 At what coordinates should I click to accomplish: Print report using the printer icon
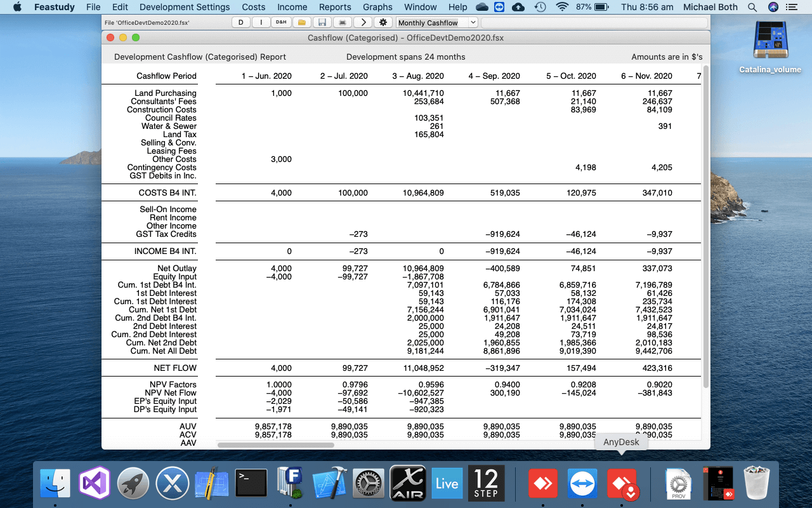[x=343, y=23]
